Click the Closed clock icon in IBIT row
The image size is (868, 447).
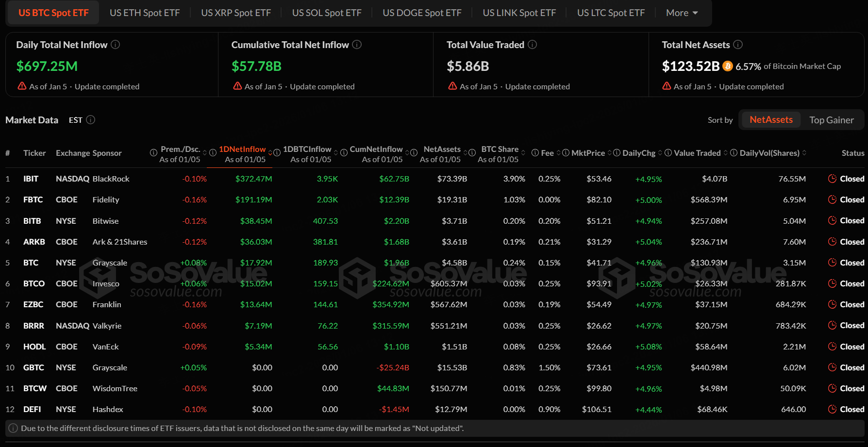(832, 179)
